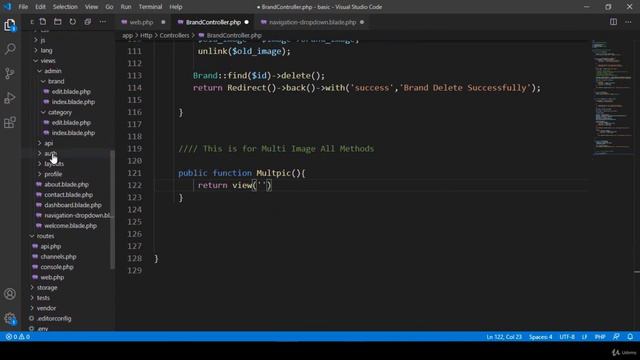
Task: Switch to the navigation-dropdown.blade.php tab
Action: [312, 22]
